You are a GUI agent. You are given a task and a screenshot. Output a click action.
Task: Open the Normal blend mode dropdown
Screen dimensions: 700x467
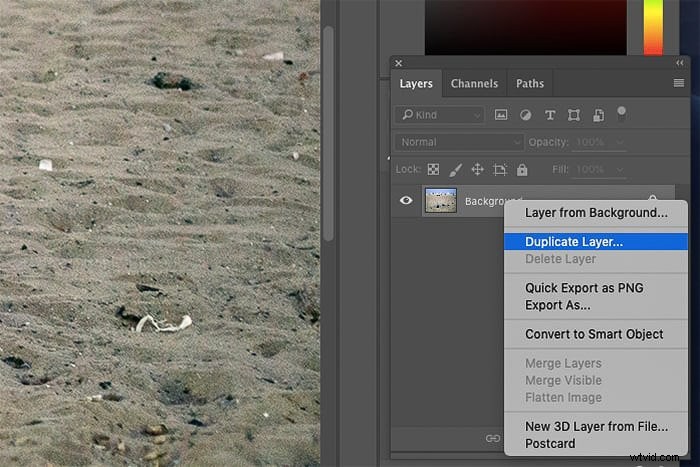(458, 142)
